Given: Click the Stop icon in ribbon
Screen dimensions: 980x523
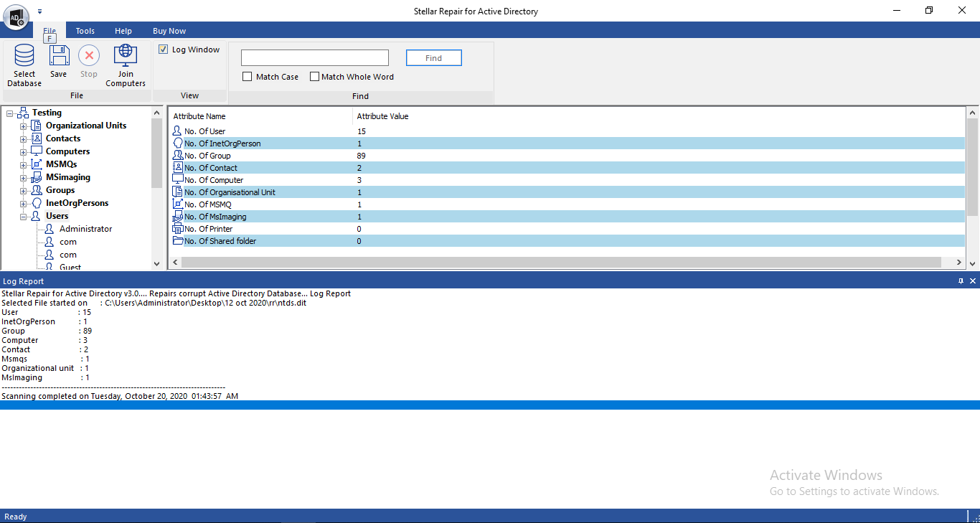Looking at the screenshot, I should (x=89, y=56).
